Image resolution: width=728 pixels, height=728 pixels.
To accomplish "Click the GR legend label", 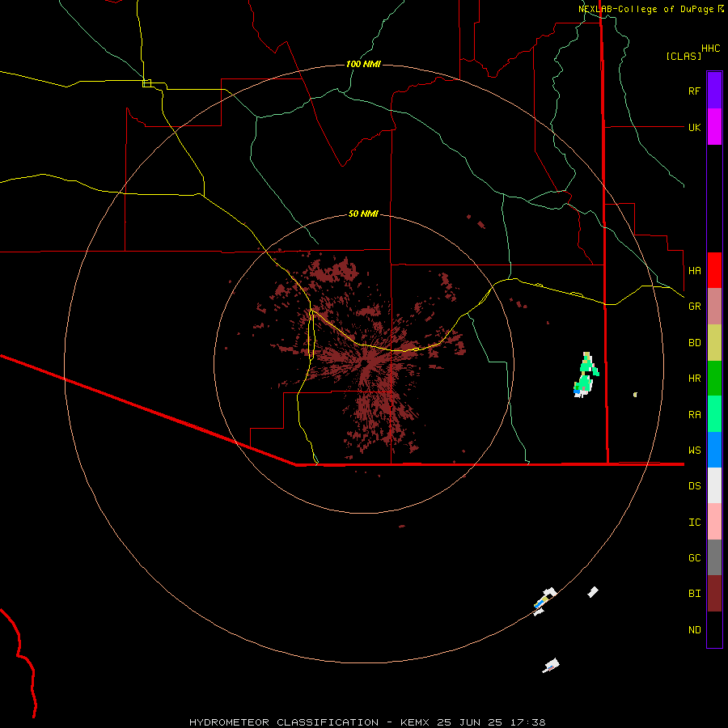I will pos(694,307).
